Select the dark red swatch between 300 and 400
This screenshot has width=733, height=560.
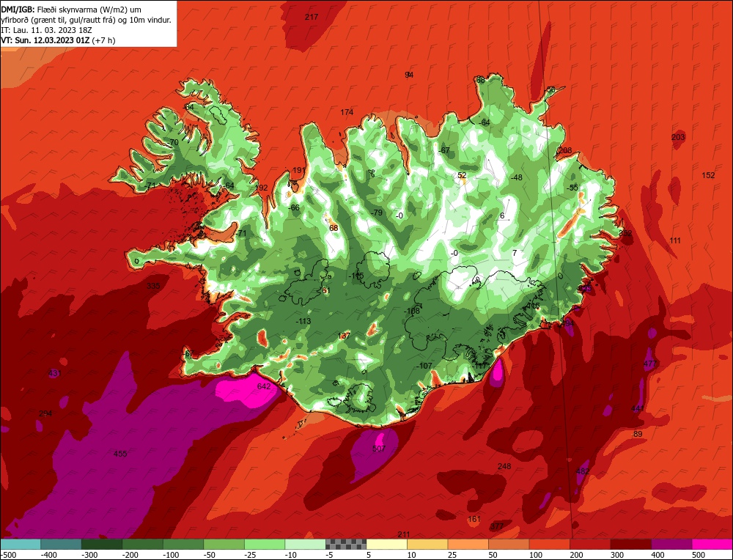point(630,544)
